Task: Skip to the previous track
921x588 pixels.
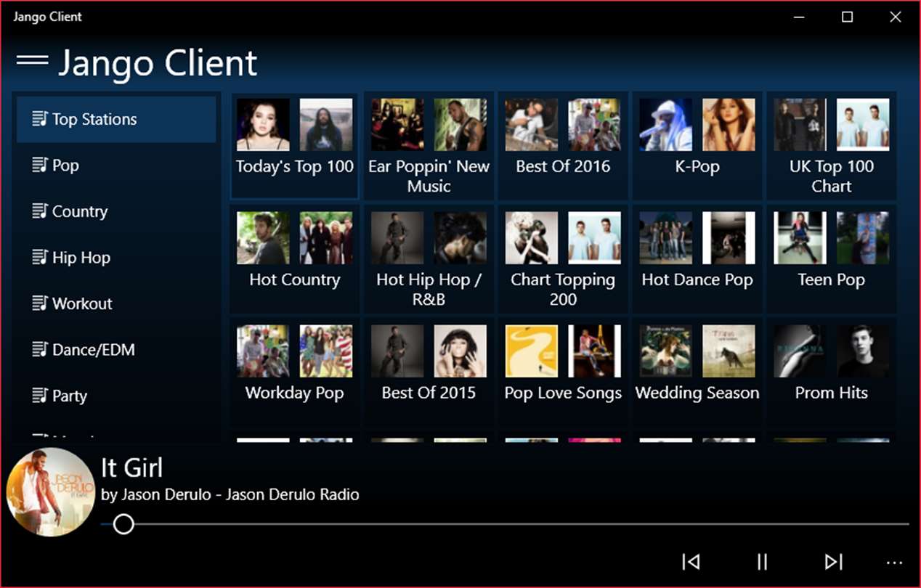Action: click(x=691, y=561)
